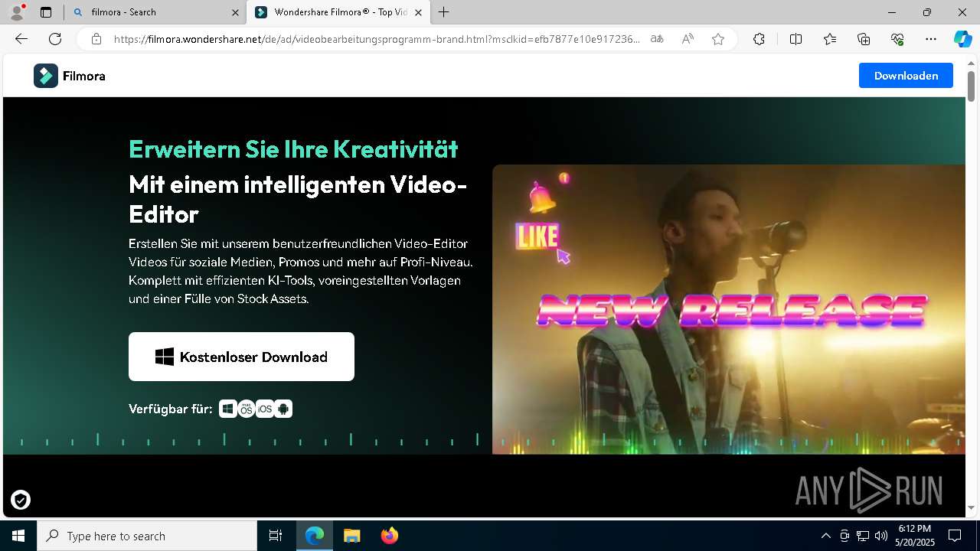The width and height of the screenshot is (980, 551).
Task: Click the address bar URL
Action: point(377,39)
